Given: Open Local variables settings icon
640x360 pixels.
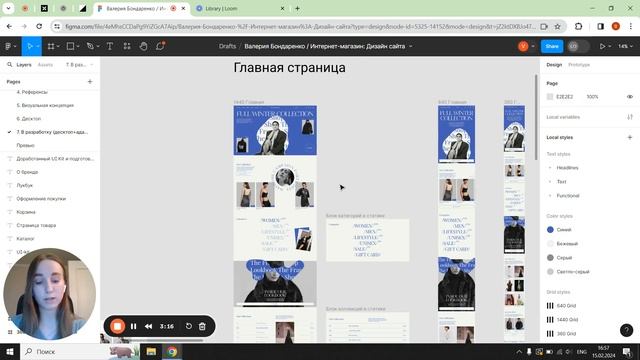Looking at the screenshot, I should [x=630, y=117].
